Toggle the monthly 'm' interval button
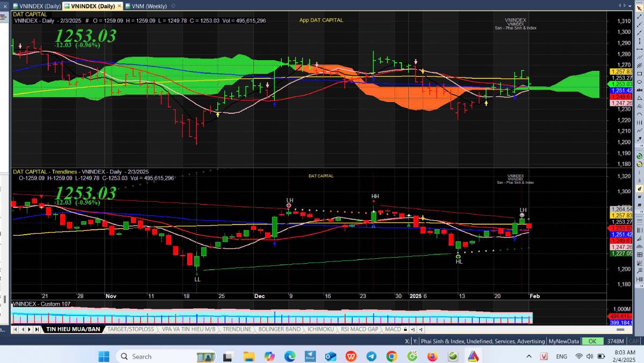Viewport: 644px width, 363px height. (x=639, y=205)
